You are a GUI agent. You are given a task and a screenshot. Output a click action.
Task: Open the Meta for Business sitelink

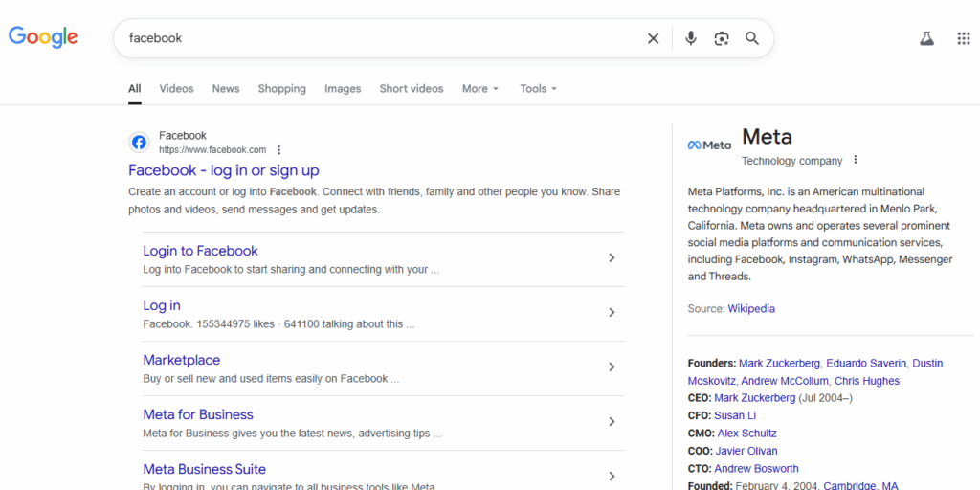(x=198, y=414)
